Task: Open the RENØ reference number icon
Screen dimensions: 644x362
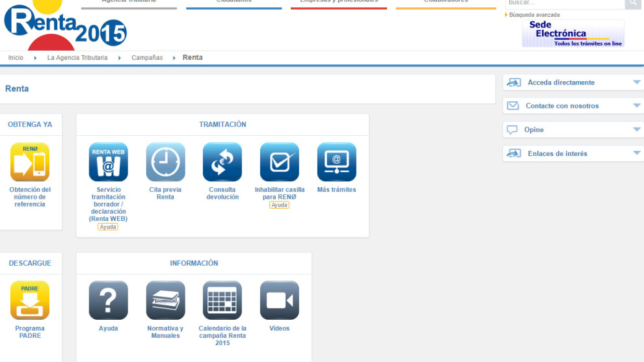Action: (30, 162)
